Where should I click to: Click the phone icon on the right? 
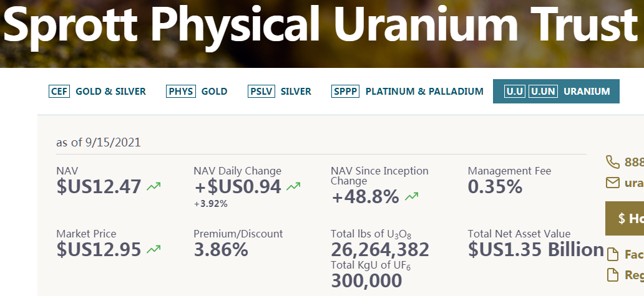tap(613, 162)
